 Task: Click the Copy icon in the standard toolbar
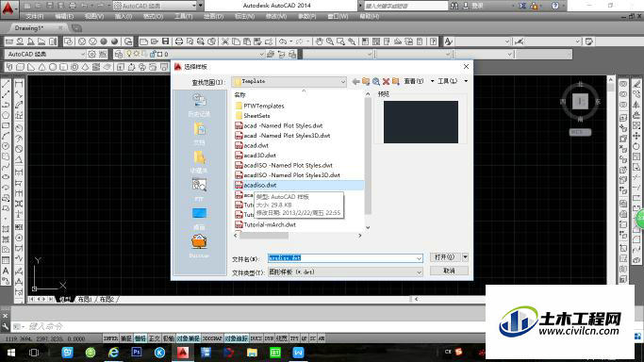[236, 41]
